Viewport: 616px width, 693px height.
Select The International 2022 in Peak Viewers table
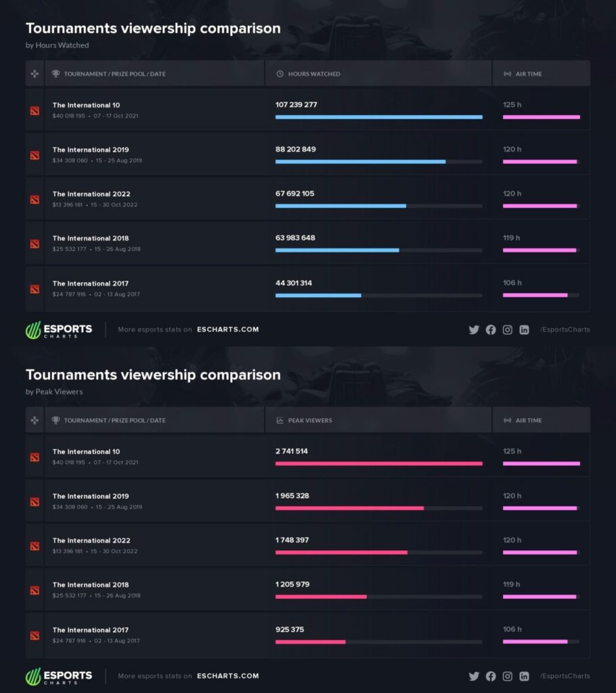[91, 541]
